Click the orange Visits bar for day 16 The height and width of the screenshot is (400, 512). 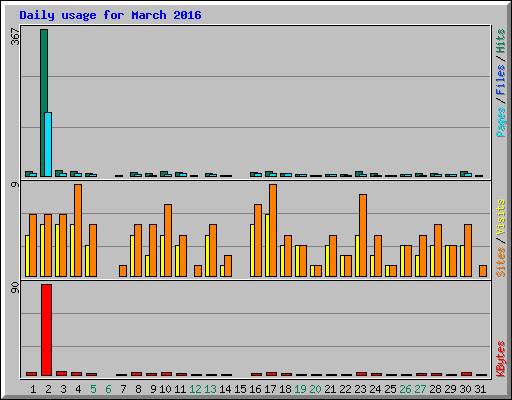258,240
